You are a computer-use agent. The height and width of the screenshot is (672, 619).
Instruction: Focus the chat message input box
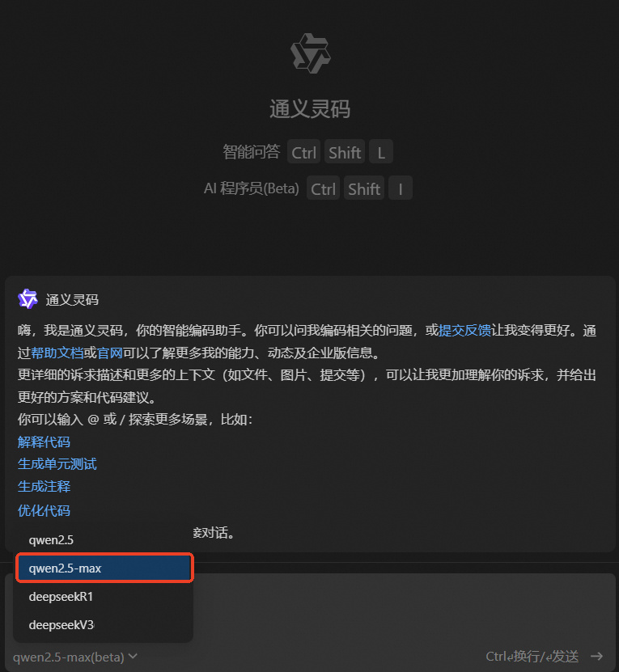click(x=403, y=609)
